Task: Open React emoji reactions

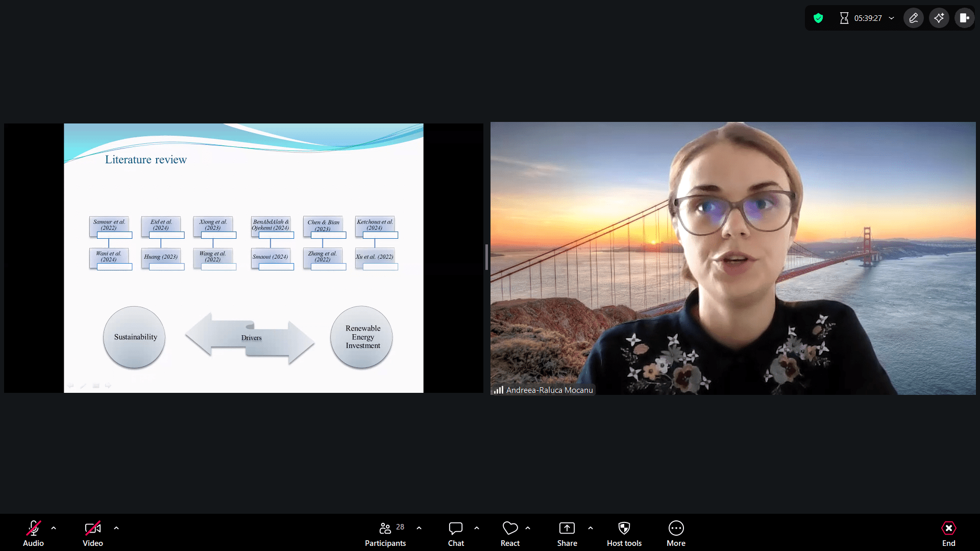Action: tap(510, 533)
